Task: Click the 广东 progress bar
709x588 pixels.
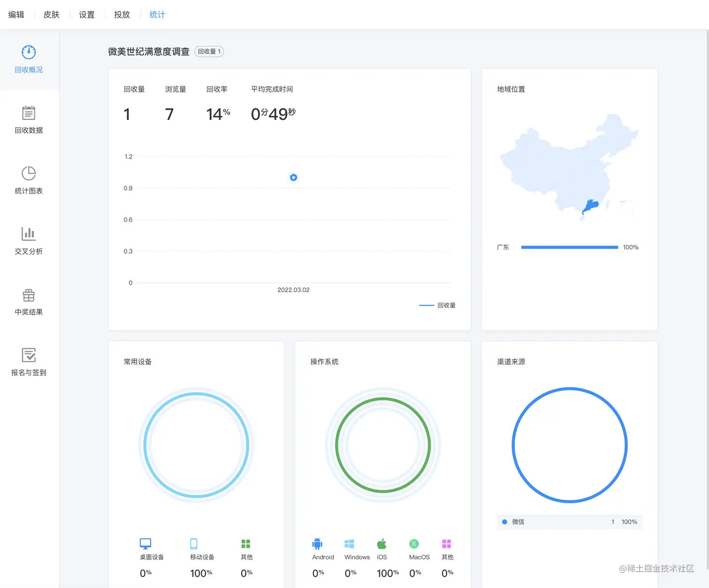Action: (x=569, y=247)
